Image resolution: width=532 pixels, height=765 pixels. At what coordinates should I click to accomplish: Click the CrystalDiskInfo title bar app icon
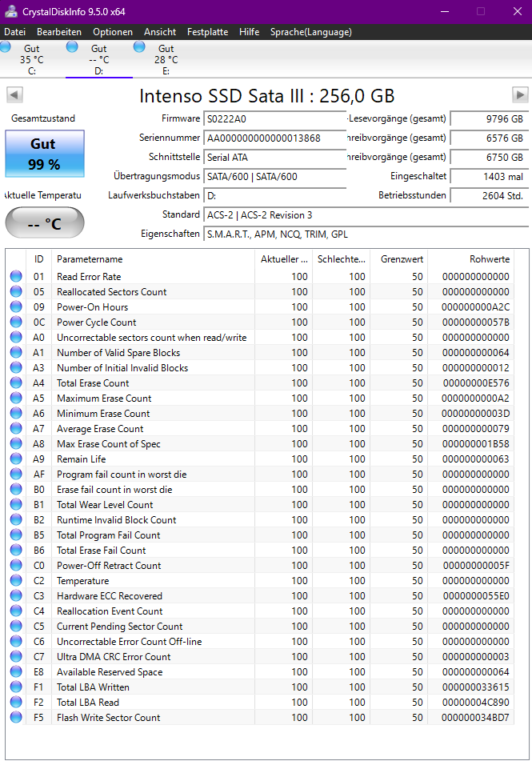(x=11, y=12)
